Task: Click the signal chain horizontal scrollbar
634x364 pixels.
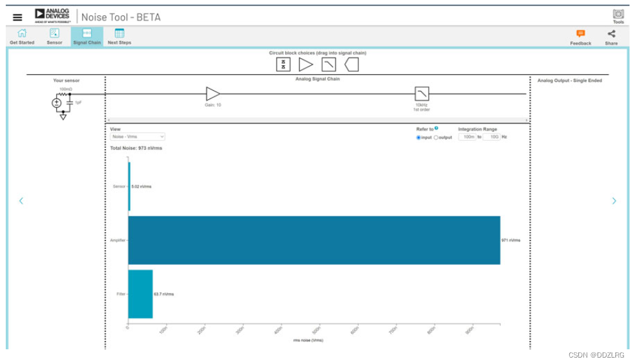Action: [318, 120]
